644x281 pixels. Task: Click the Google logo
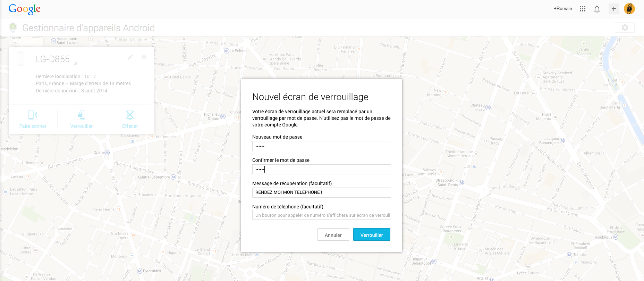click(25, 9)
